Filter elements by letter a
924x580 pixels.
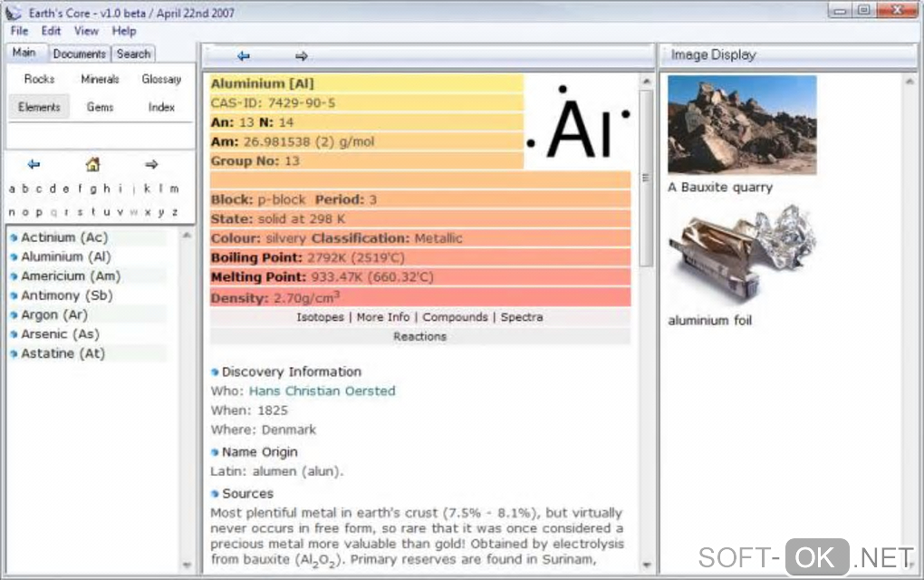pos(12,189)
